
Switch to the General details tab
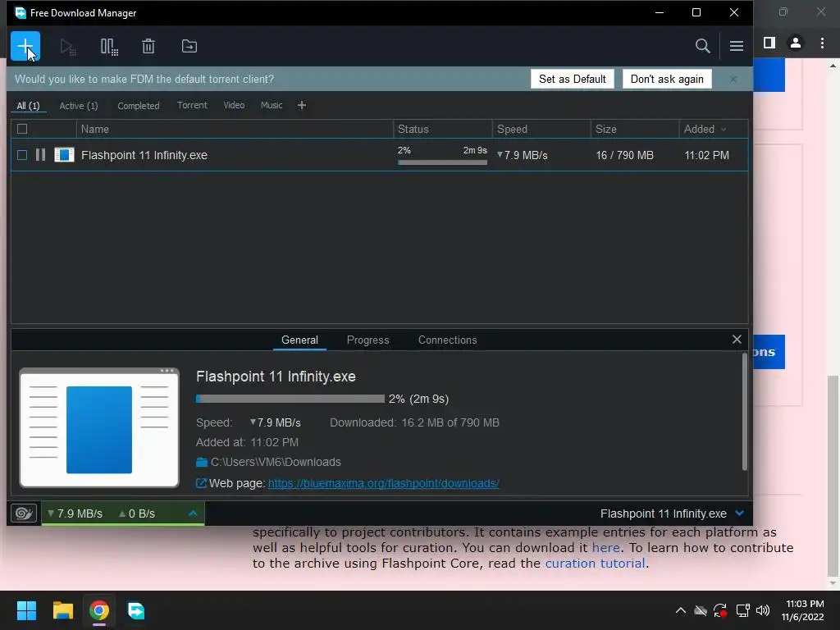[x=299, y=340]
